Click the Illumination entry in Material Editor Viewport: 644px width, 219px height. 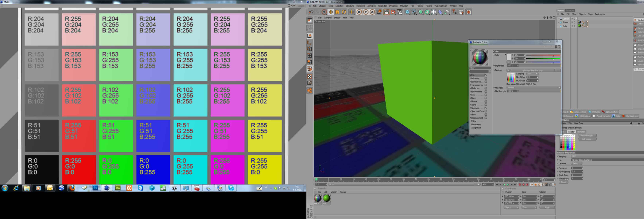(x=476, y=124)
